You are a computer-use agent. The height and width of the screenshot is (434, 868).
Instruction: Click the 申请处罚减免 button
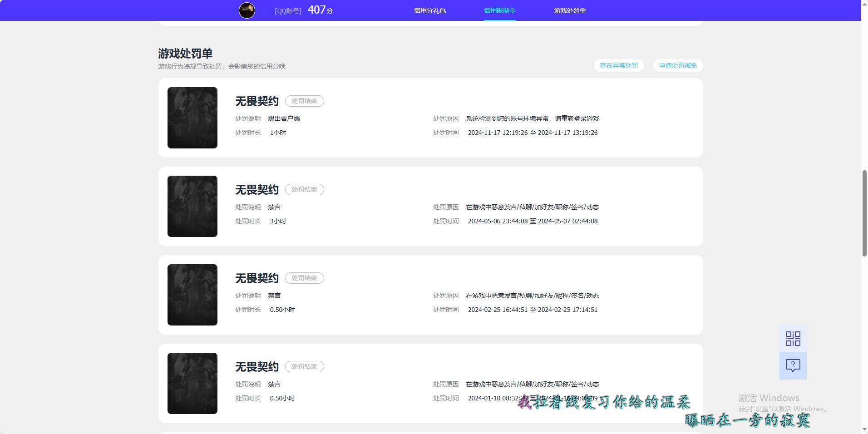(677, 65)
